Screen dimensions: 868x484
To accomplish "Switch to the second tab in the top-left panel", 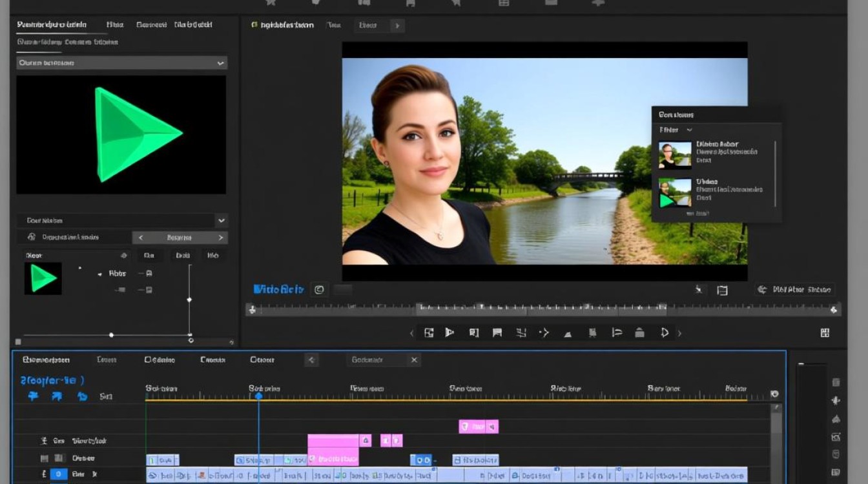I will point(115,25).
